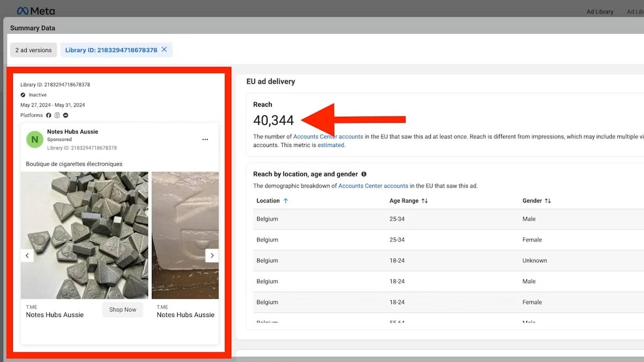
Task: Click the Meta logo
Action: click(35, 10)
